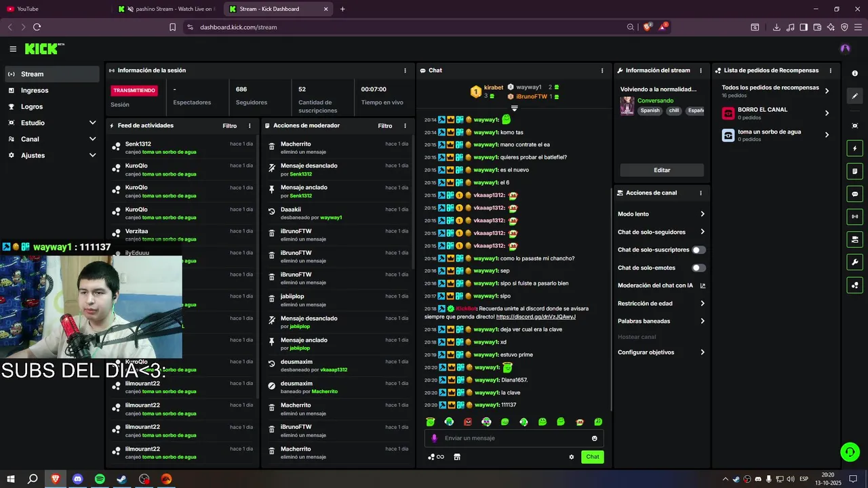The image size is (868, 488).
Task: Click the stream category thumbnail beside Conversando
Action: click(x=627, y=106)
